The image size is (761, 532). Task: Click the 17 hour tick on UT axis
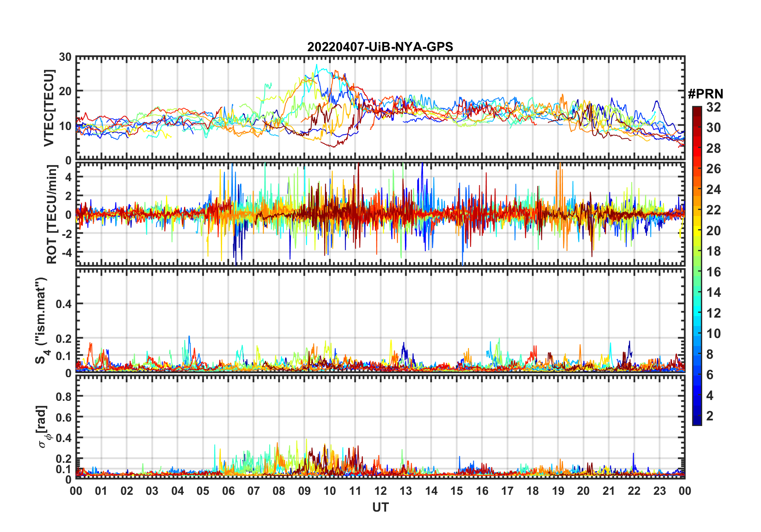507,491
